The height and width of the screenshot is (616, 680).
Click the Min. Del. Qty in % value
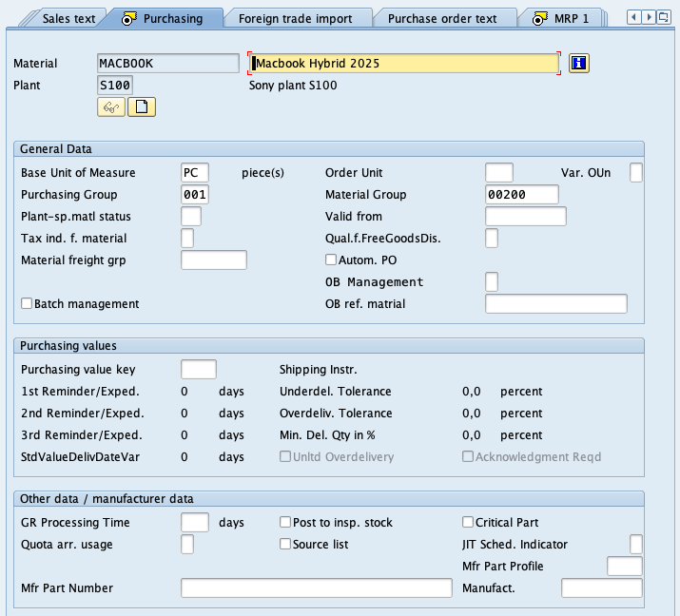472,434
